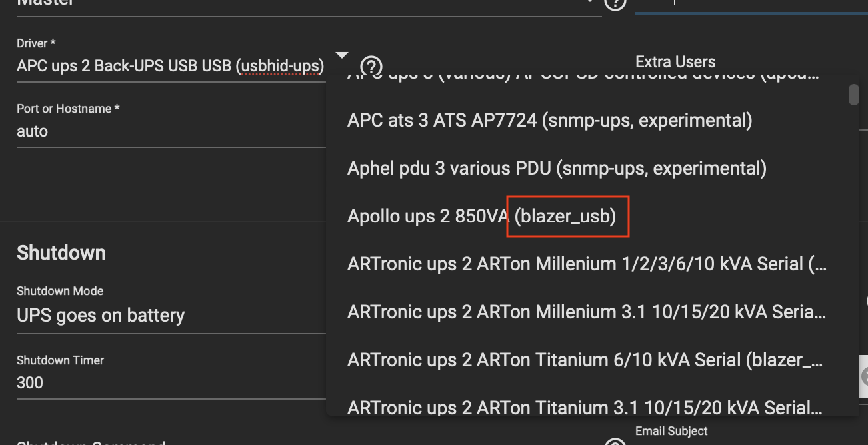Screen dimensions: 868x445
Task: Click the help icon below the Shutdown Timer row
Action: click(615, 441)
